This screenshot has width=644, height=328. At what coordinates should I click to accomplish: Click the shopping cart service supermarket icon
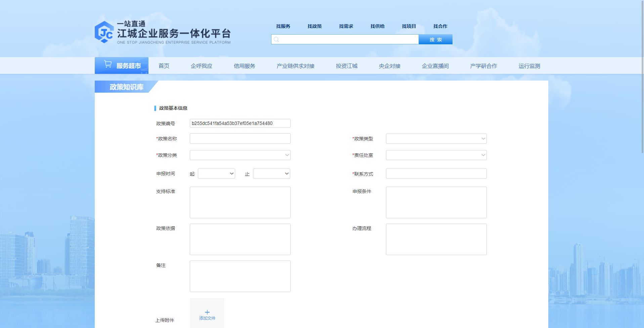coord(108,64)
